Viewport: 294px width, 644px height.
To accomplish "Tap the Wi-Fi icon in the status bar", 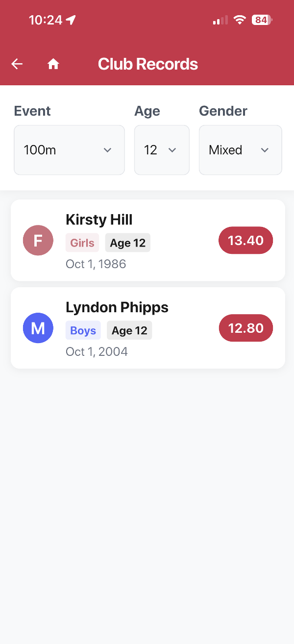I will 240,20.
